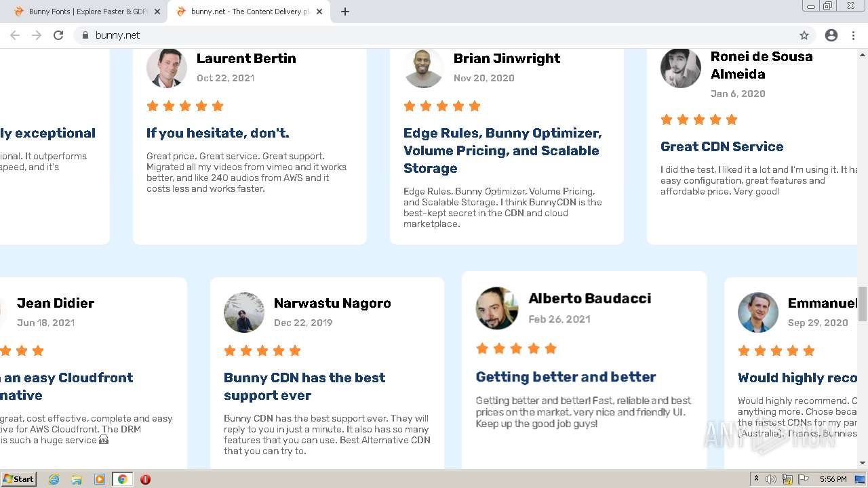Close the Bunny Fonts tab

click(157, 12)
